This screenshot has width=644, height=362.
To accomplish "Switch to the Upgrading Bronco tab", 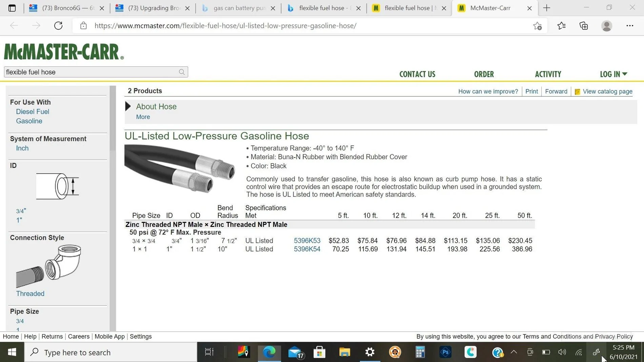I will pyautogui.click(x=153, y=8).
